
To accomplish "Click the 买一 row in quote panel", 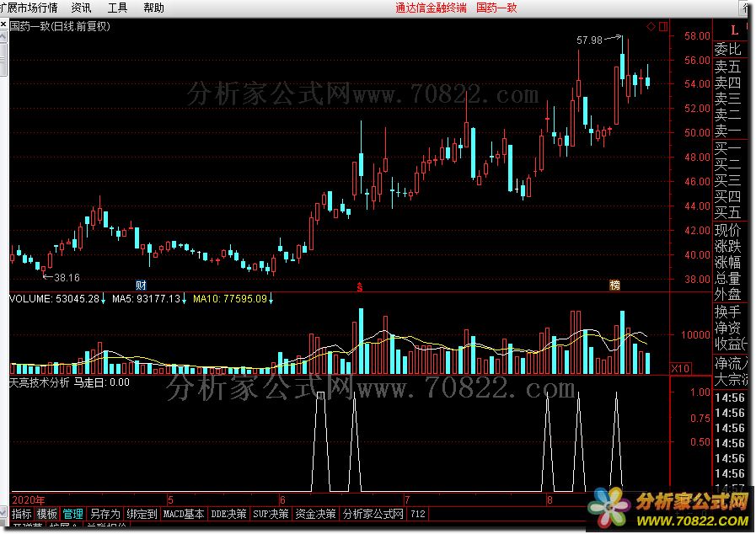I will 727,148.
